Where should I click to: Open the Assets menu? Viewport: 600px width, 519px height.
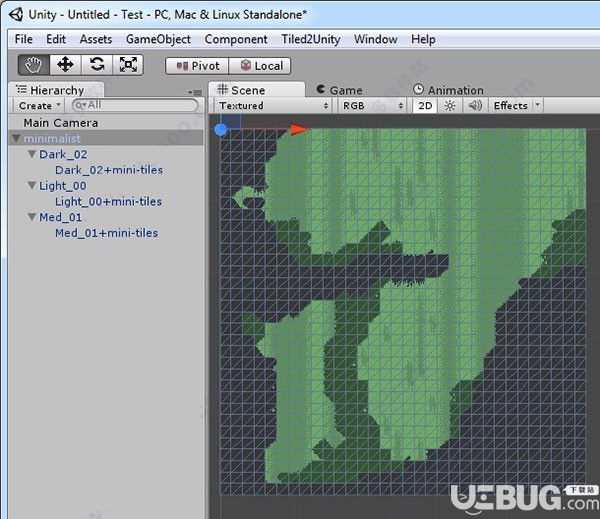click(96, 39)
